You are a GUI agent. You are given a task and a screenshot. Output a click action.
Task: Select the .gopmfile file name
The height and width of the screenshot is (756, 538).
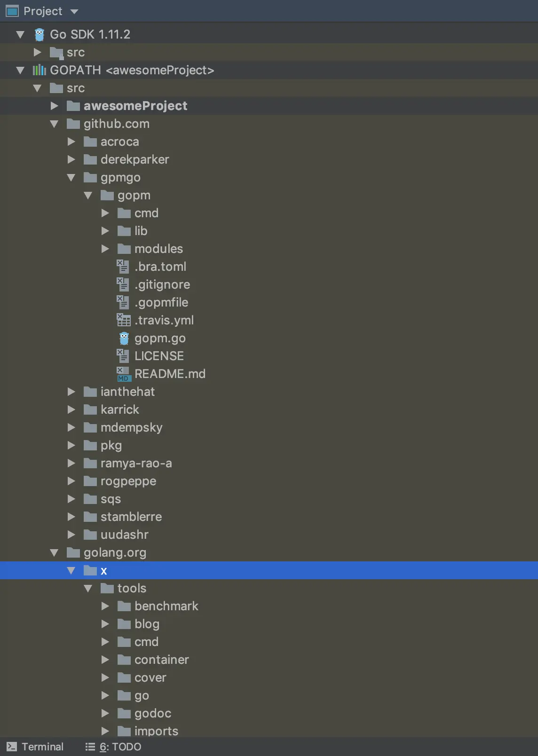[161, 303]
